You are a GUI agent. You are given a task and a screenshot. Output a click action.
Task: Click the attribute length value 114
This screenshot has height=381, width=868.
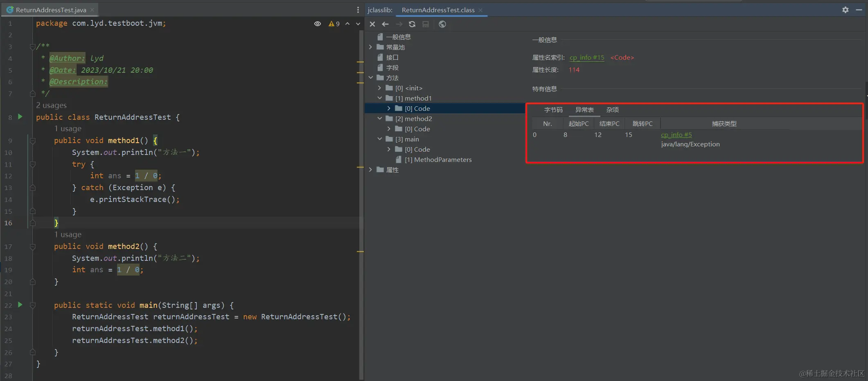pos(574,69)
